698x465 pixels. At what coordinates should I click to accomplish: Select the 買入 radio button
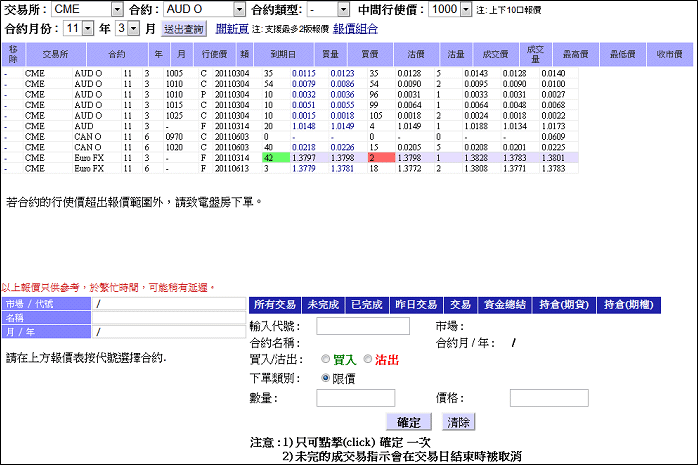pos(326,359)
